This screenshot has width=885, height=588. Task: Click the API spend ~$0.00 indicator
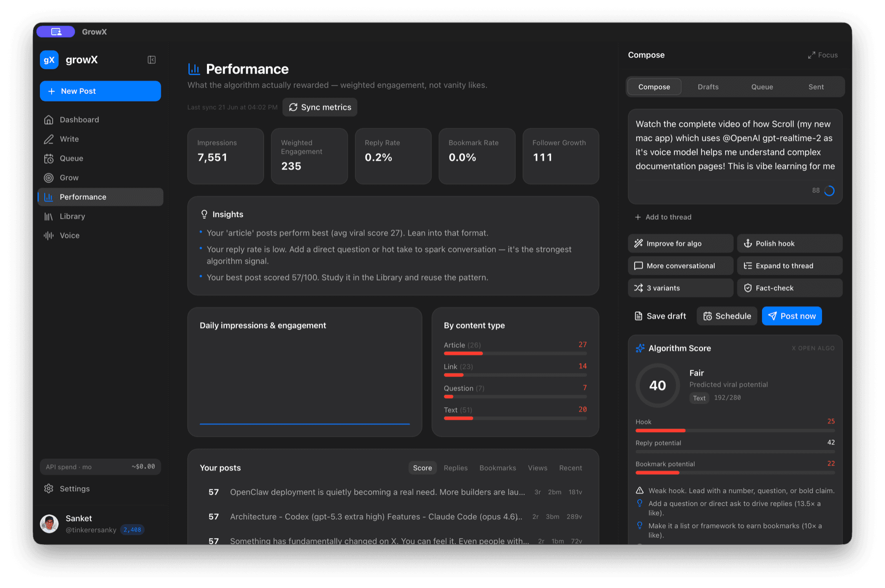click(100, 467)
